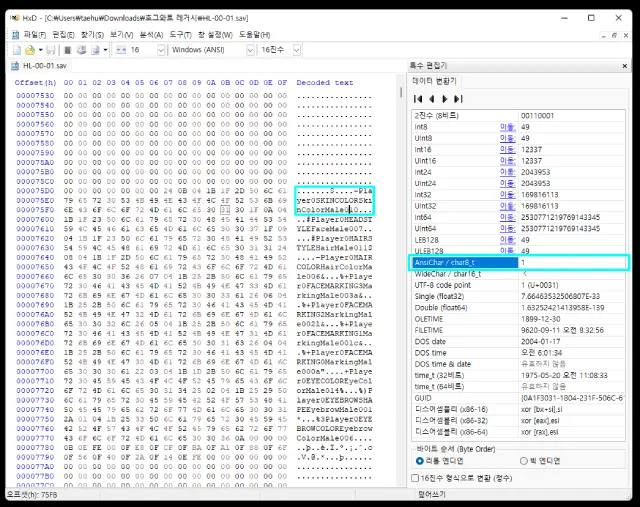640x507 pixels.
Task: Select the HL-00-01.sav document tab
Action: point(39,66)
